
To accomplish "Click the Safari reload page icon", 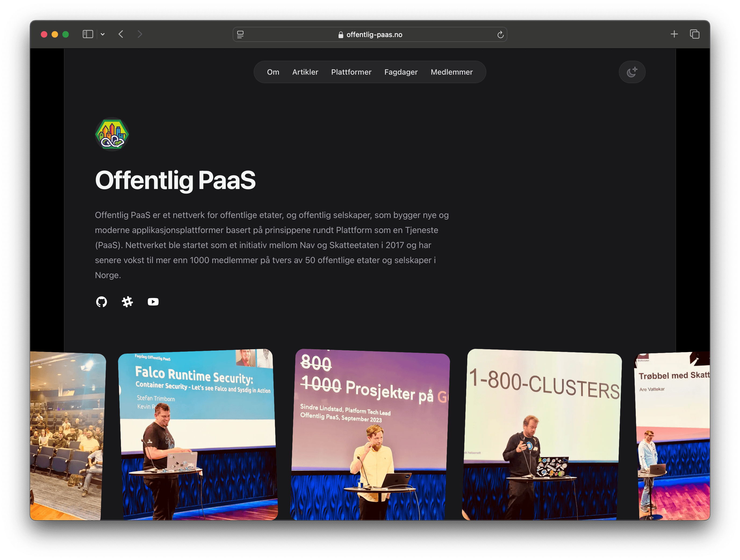I will (500, 34).
